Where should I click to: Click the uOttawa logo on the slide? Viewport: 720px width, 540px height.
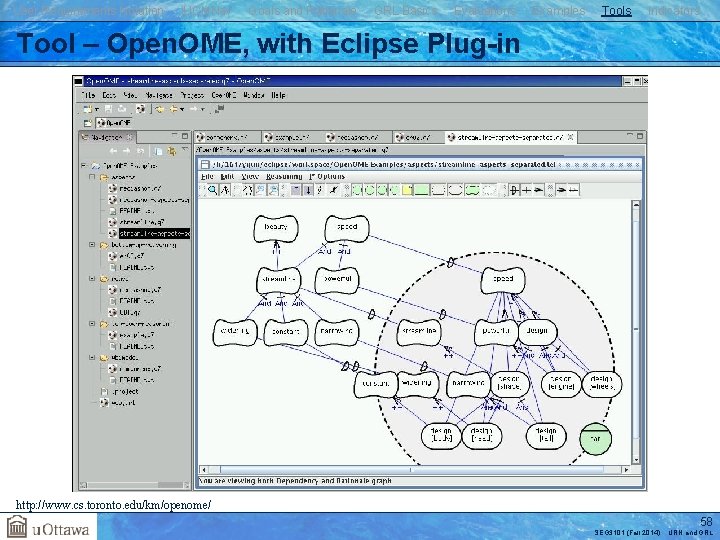(48, 527)
